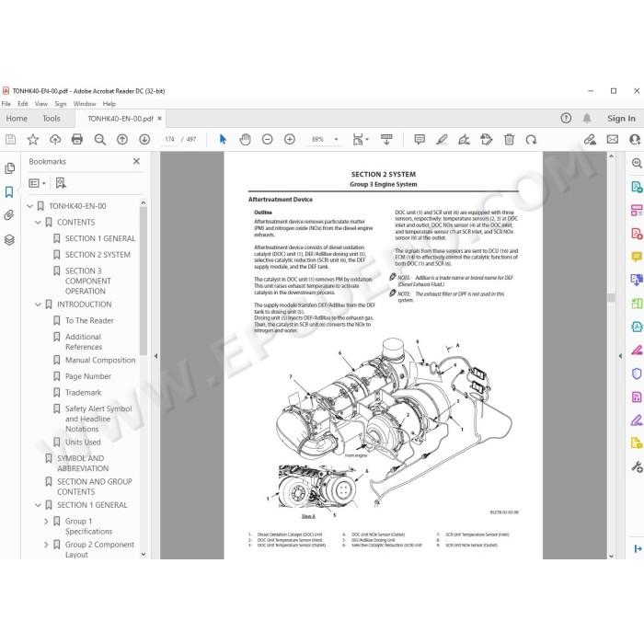This screenshot has height=644, width=644.
Task: Close the TONHK40-EN-00.pdf document tab
Action: click(160, 119)
